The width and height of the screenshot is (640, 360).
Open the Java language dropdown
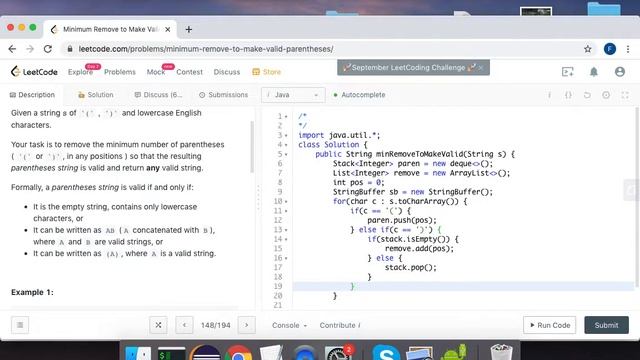pos(293,95)
